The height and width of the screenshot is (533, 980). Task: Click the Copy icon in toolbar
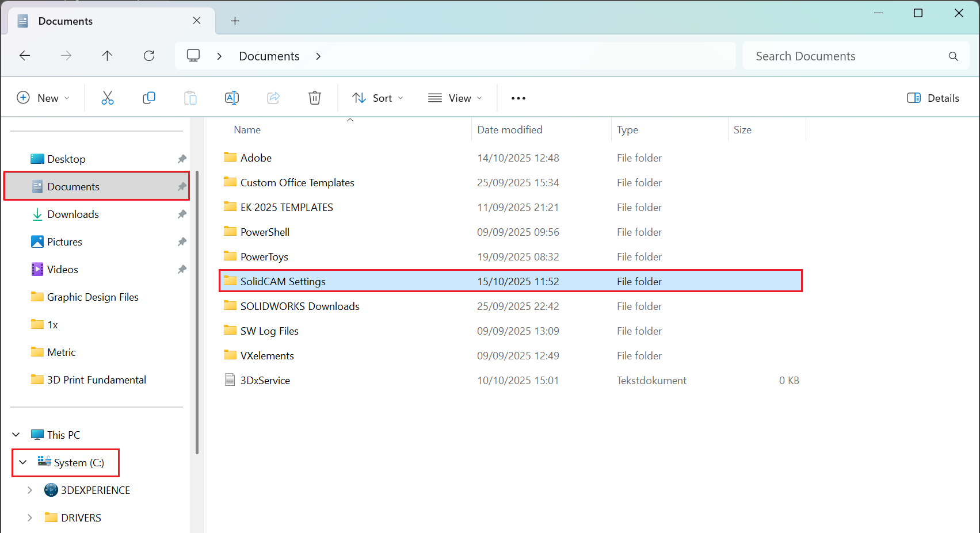[x=148, y=98]
